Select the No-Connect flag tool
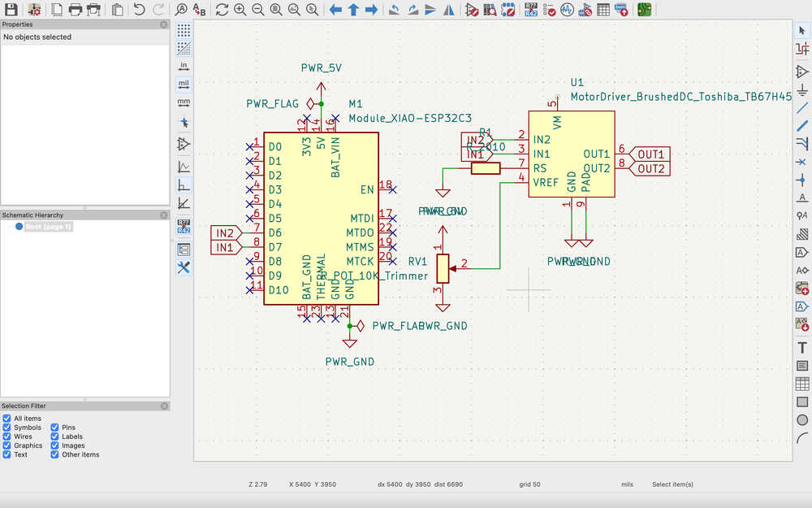This screenshot has width=812, height=508. click(802, 162)
